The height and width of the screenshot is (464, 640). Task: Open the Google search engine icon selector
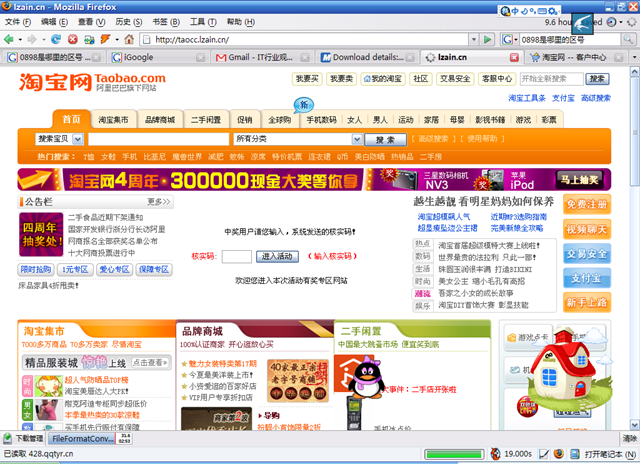point(509,40)
